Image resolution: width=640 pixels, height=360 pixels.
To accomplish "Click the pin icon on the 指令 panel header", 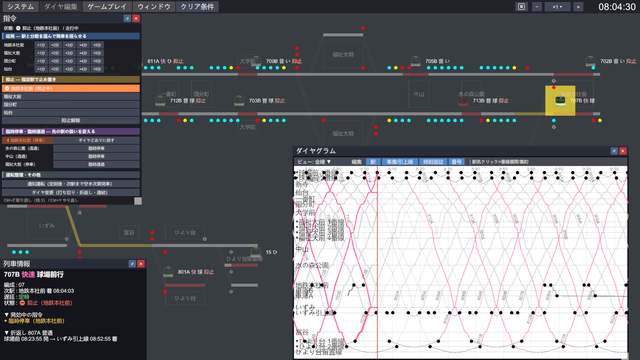I will coord(127,18).
